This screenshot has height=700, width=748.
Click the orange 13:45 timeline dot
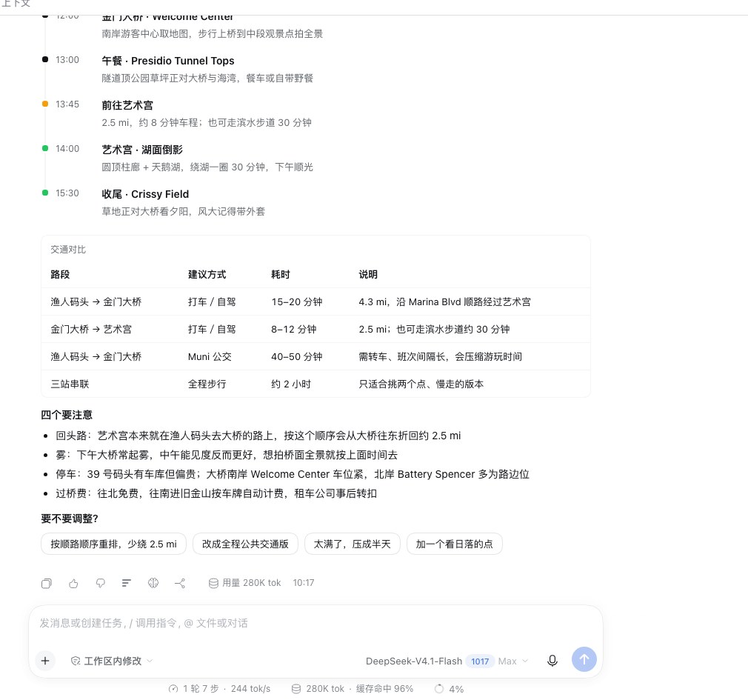coord(45,104)
